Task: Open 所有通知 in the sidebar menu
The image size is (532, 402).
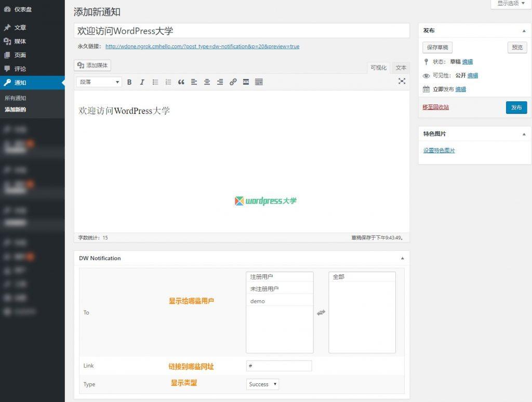Action: point(15,98)
